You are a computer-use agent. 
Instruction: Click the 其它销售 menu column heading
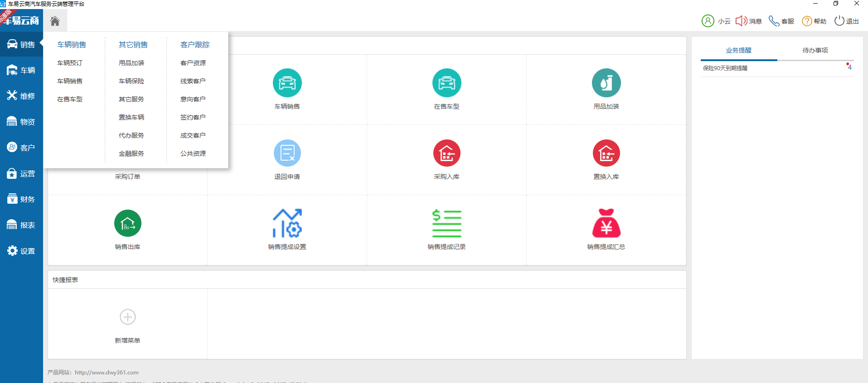[x=133, y=45]
